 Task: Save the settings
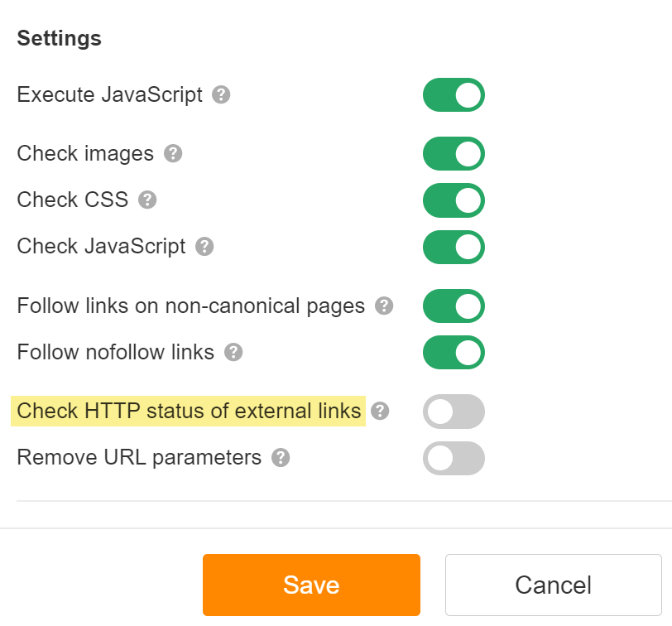pyautogui.click(x=311, y=585)
